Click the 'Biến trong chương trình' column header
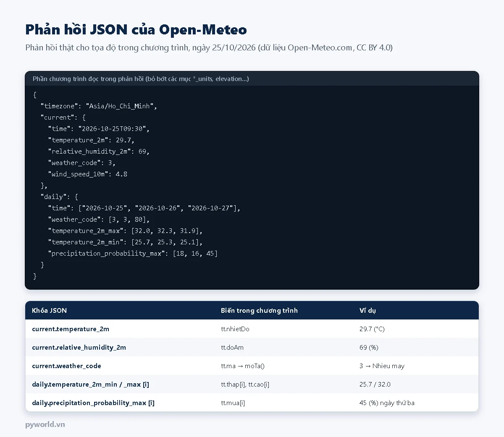The height and width of the screenshot is (437, 504). click(x=259, y=311)
